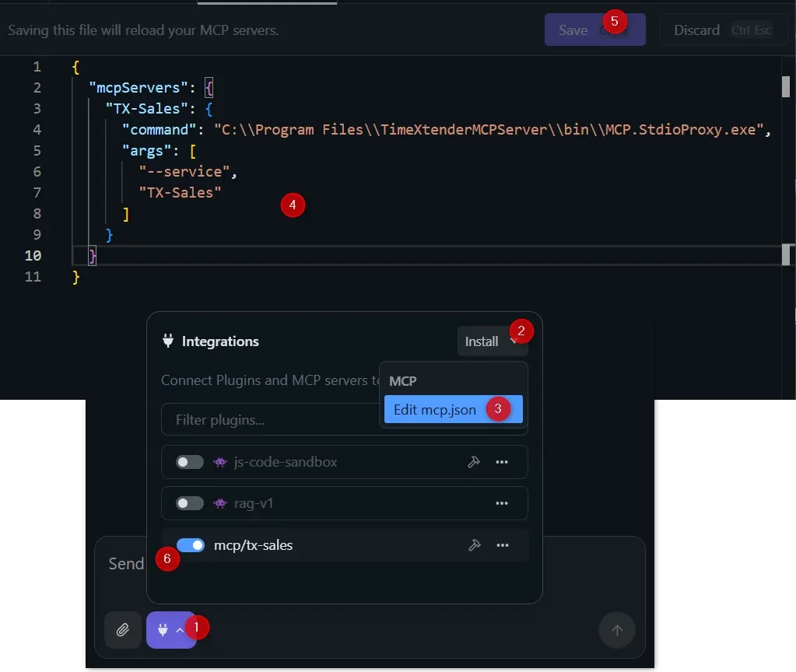
Task: Enable the rag-v1 plugin toggle
Action: (189, 503)
